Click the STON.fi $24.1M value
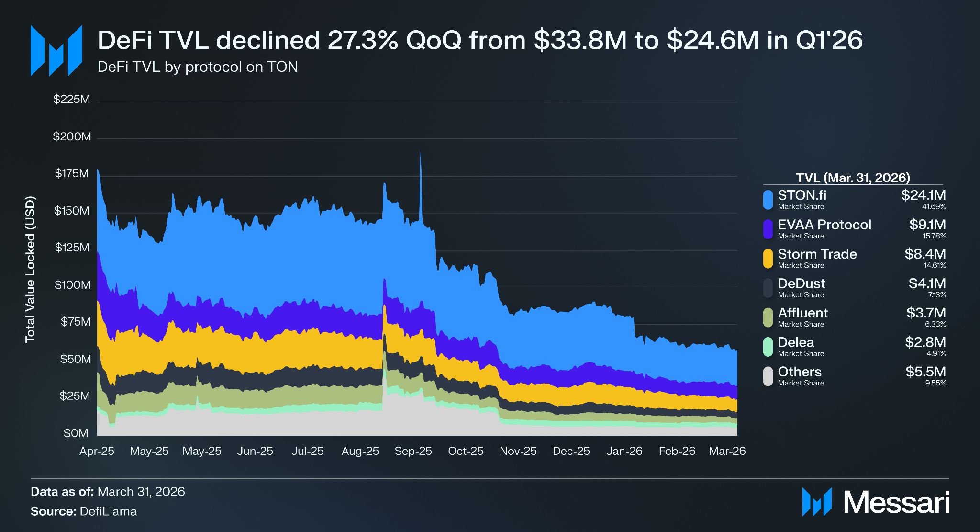The height and width of the screenshot is (532, 980). [923, 195]
